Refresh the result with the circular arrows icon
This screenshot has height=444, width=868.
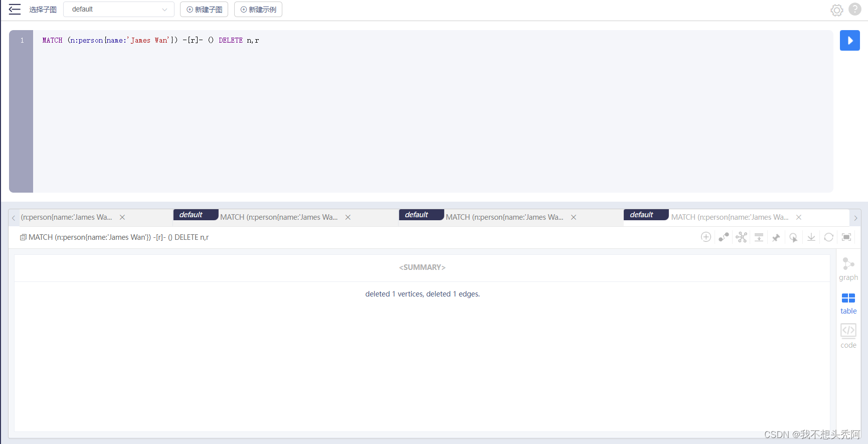(x=829, y=237)
